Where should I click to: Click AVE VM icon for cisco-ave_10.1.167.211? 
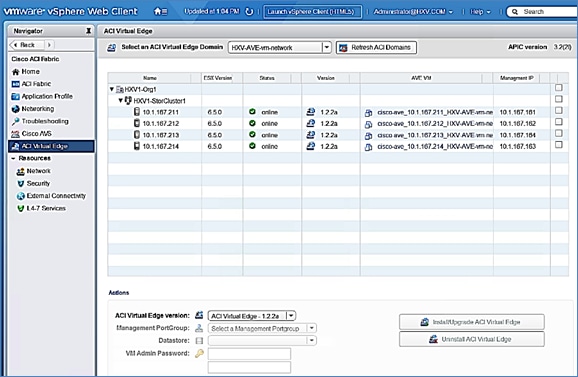point(368,113)
